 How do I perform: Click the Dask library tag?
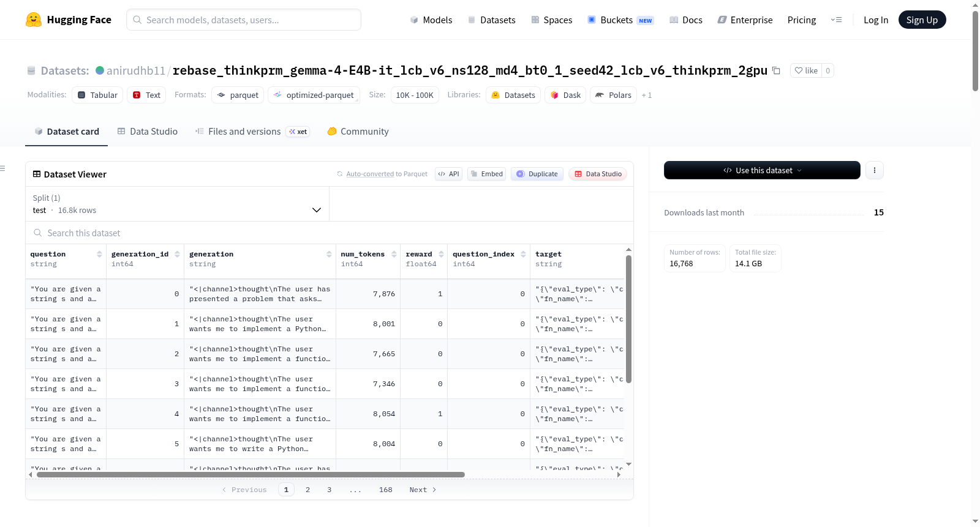(565, 95)
